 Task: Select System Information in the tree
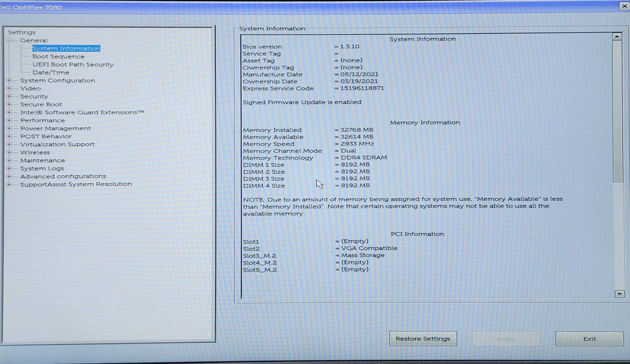point(66,48)
